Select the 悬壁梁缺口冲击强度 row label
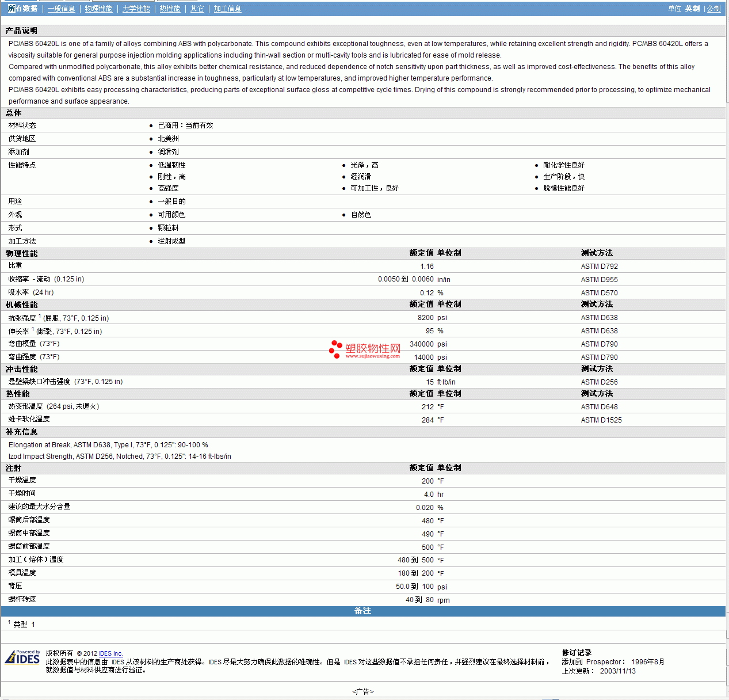This screenshot has height=700, width=729. [65, 382]
